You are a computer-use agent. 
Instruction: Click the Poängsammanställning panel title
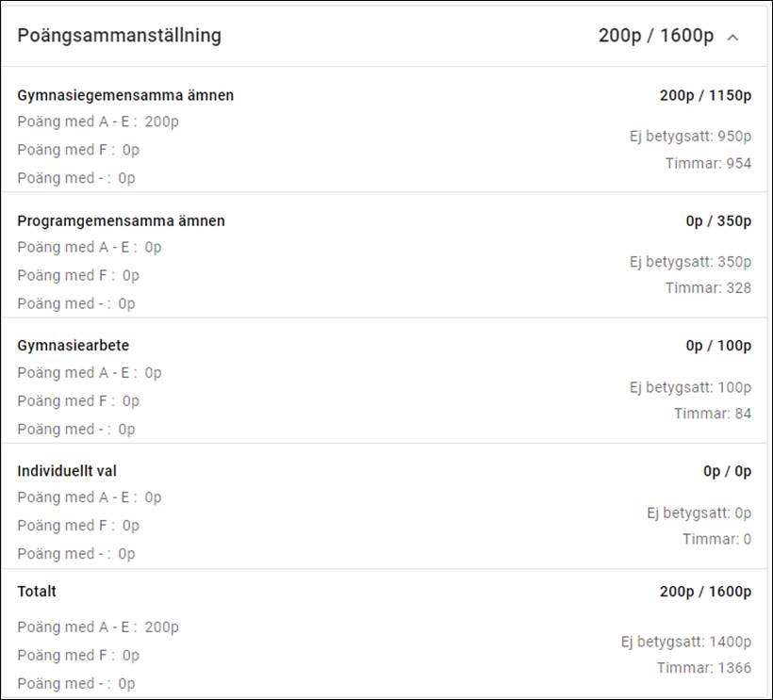[x=120, y=36]
